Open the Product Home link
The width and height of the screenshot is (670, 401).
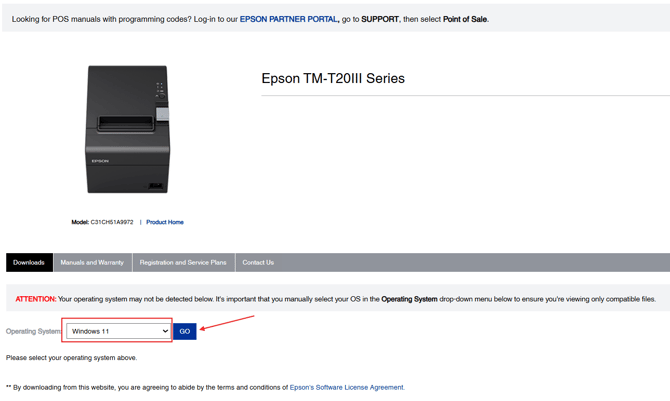click(165, 222)
